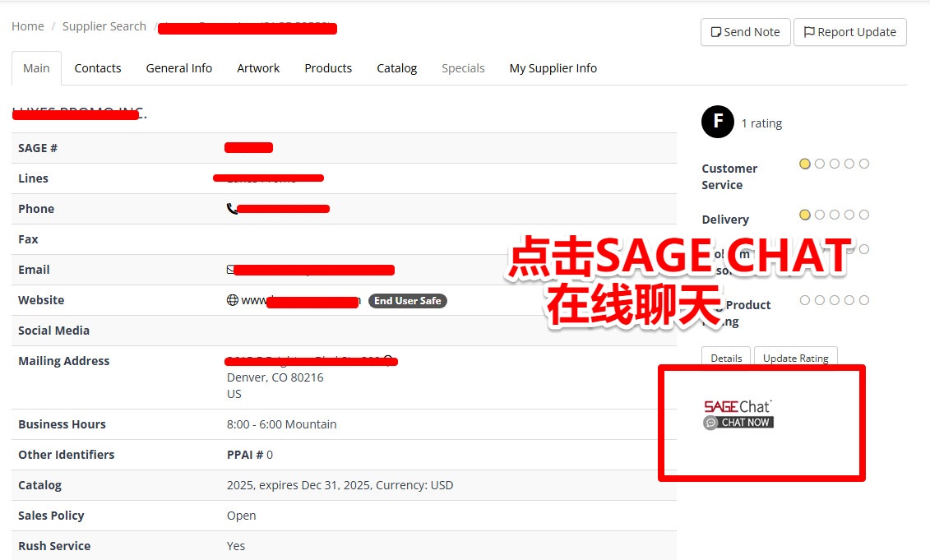Image resolution: width=930 pixels, height=560 pixels.
Task: Click the "Yes" rush service value
Action: pos(235,546)
